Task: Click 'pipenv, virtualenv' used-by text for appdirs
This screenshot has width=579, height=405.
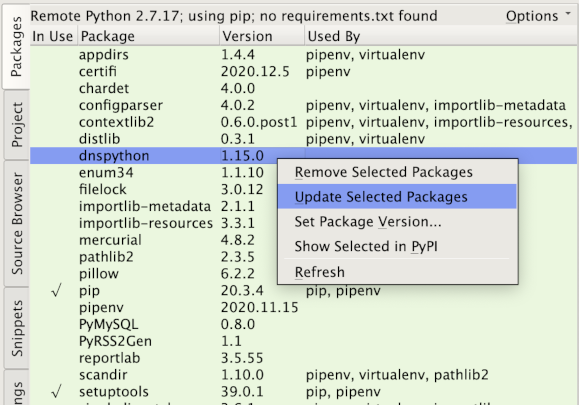Action: (365, 55)
